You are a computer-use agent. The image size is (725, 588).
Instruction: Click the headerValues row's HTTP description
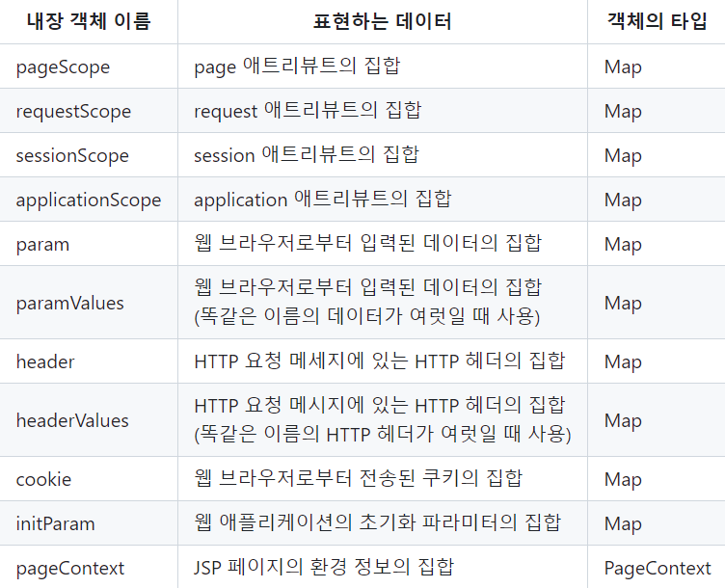pyautogui.click(x=383, y=419)
